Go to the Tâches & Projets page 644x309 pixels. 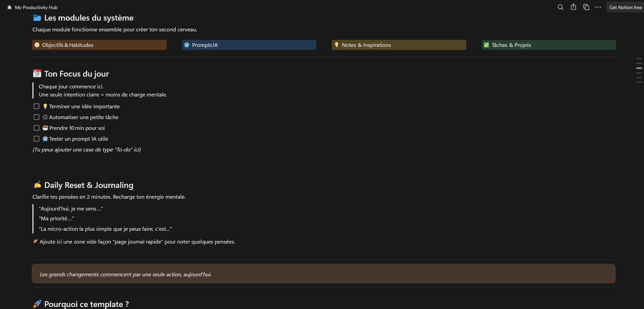click(511, 45)
